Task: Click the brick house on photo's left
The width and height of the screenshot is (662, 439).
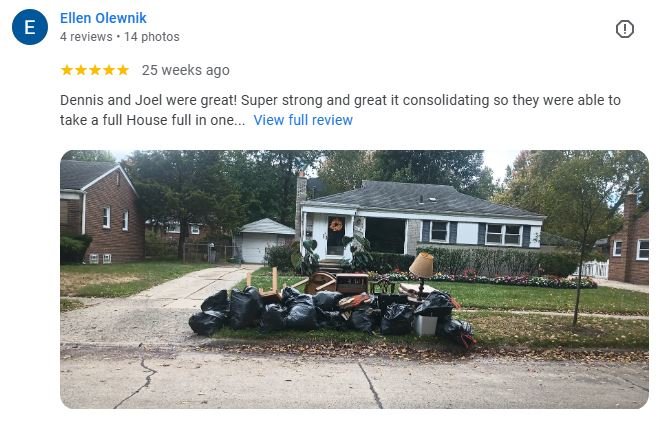Action: (x=101, y=212)
